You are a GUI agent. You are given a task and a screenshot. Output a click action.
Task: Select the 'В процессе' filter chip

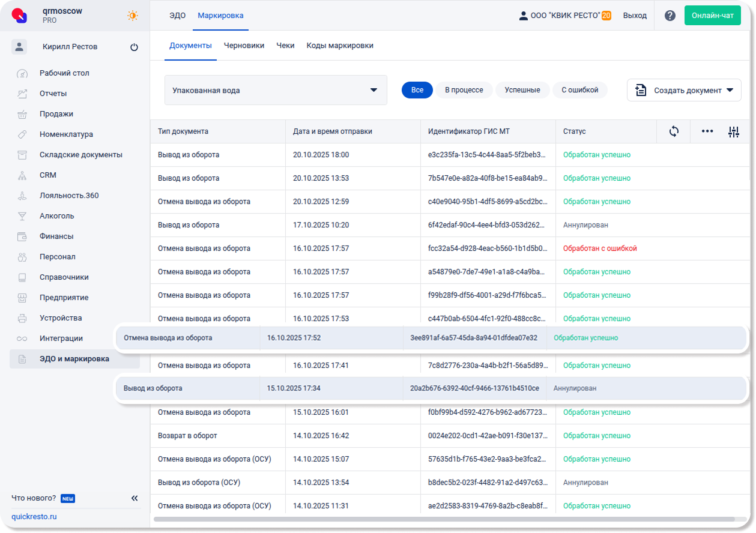464,90
